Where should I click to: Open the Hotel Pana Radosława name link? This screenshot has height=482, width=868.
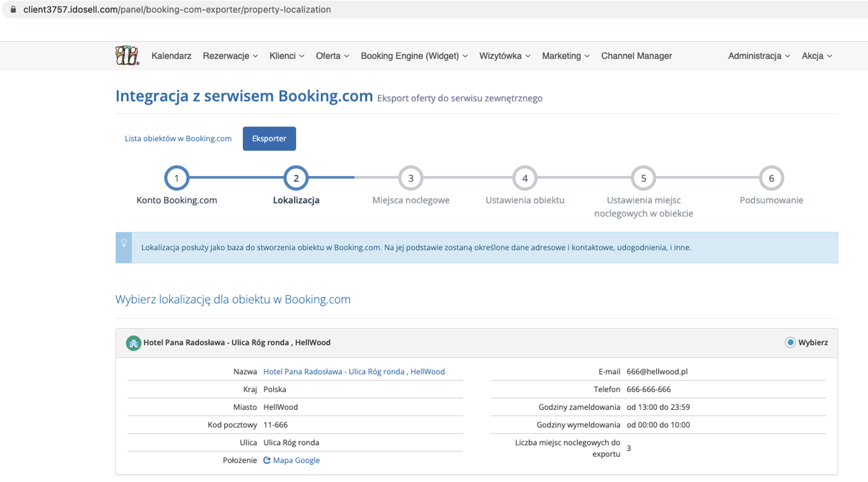coord(354,371)
